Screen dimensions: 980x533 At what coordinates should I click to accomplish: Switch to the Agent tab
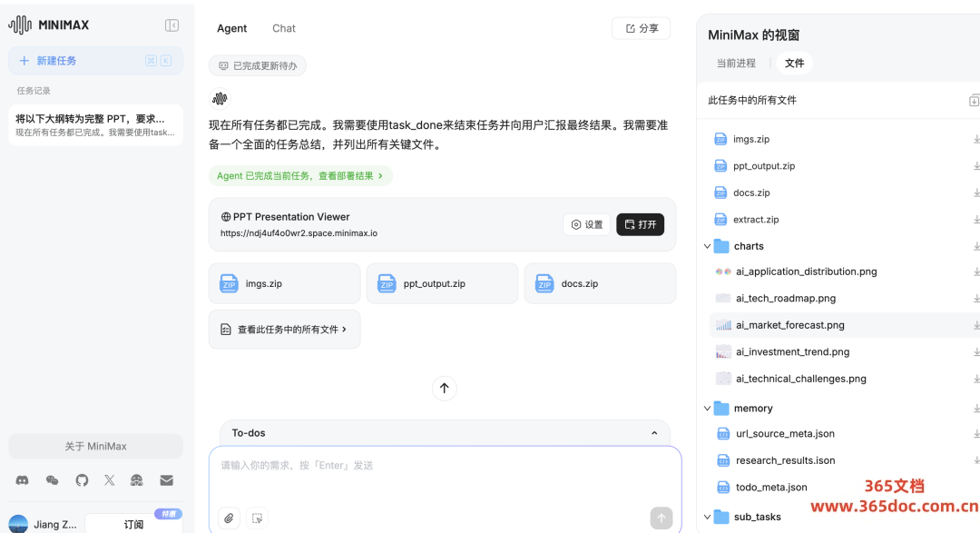click(232, 28)
